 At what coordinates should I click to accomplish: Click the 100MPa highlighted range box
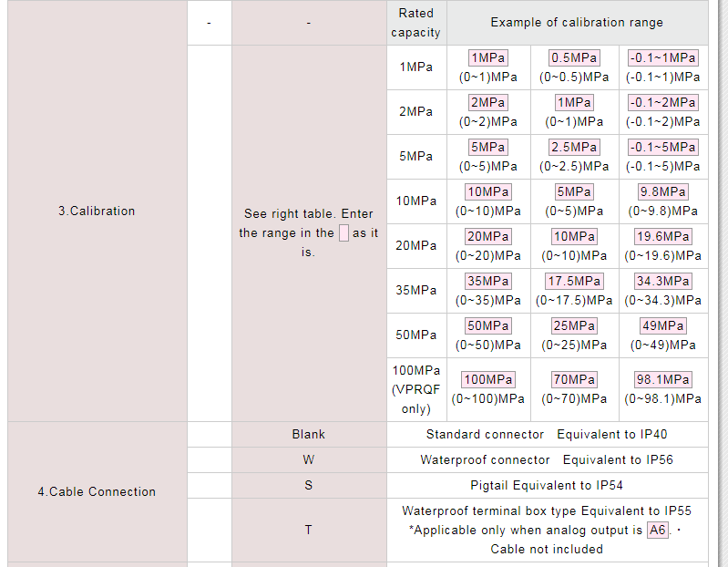tap(488, 379)
